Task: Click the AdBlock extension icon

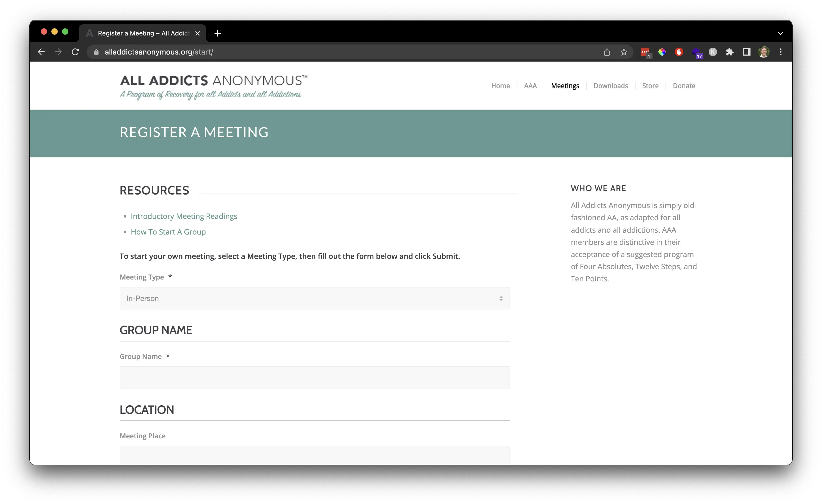Action: 679,52
